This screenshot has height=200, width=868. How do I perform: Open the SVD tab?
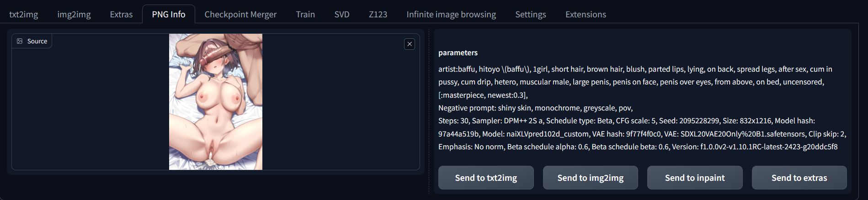click(342, 14)
